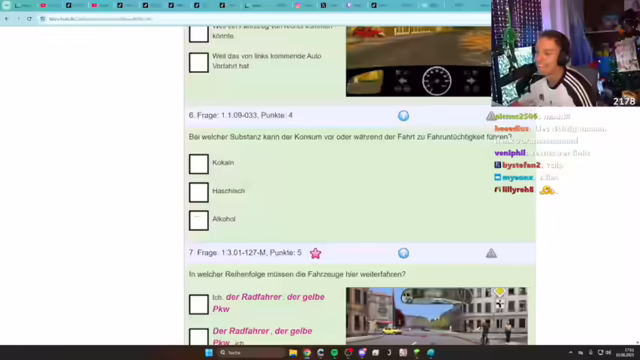640x360 pixels.
Task: Click chat username 'bystefan2'
Action: tap(521, 165)
